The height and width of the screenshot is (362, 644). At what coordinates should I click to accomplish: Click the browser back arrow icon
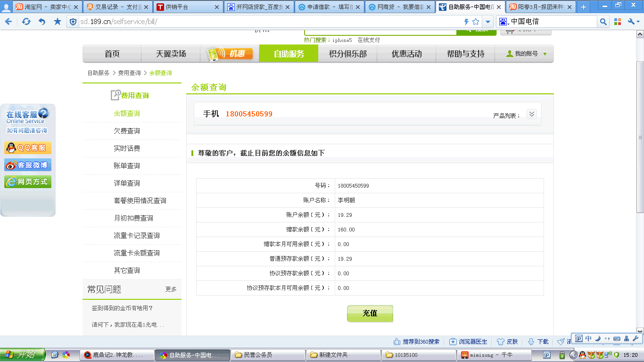pyautogui.click(x=8, y=22)
